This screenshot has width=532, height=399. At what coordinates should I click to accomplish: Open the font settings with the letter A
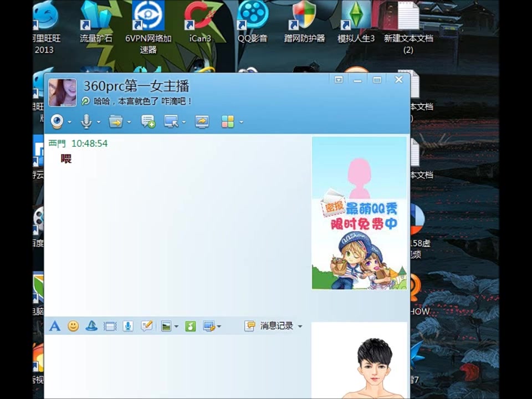54,326
